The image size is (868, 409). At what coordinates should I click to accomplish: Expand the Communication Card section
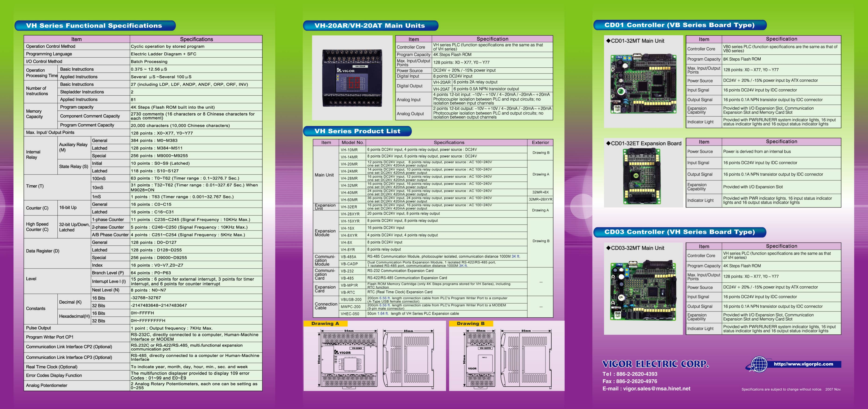click(324, 274)
